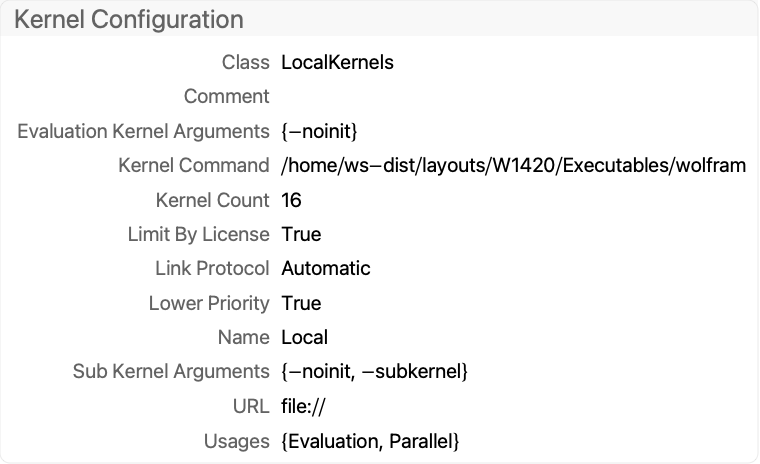The width and height of the screenshot is (760, 464).
Task: Click the Kernel Configuration header title
Action: point(128,19)
